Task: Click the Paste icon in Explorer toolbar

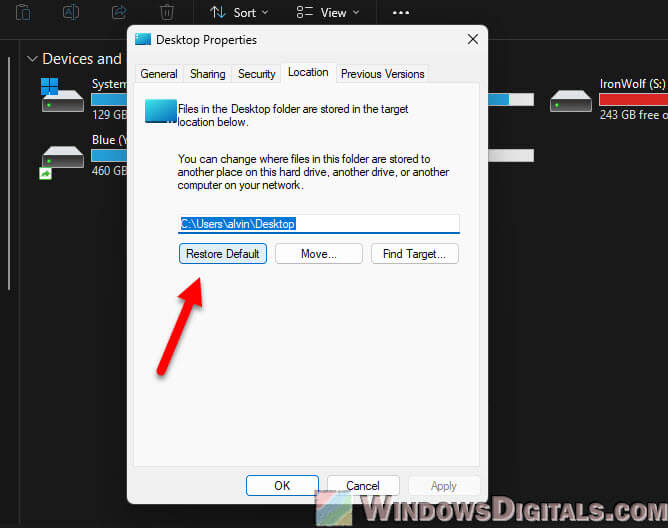Action: pos(23,12)
